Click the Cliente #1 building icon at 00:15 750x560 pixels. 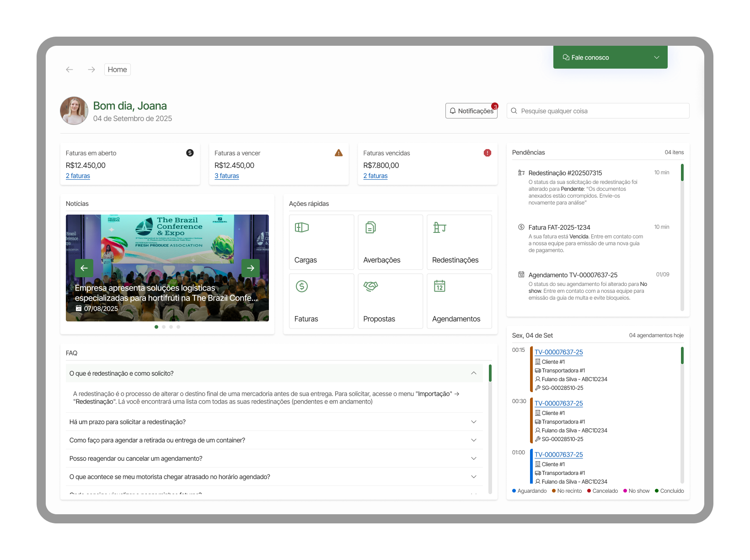pos(538,362)
